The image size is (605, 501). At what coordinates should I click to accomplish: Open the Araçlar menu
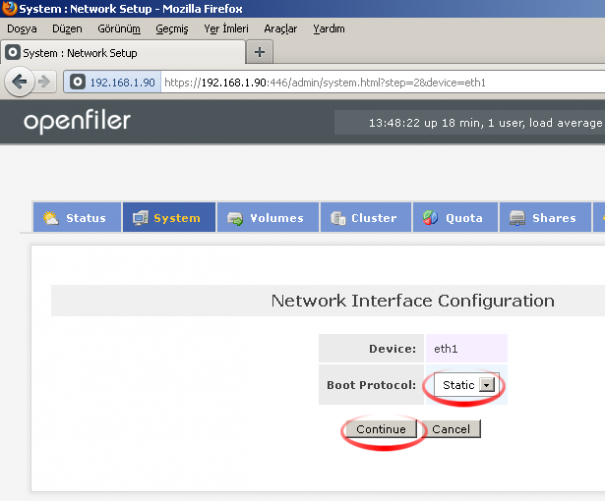point(281,29)
